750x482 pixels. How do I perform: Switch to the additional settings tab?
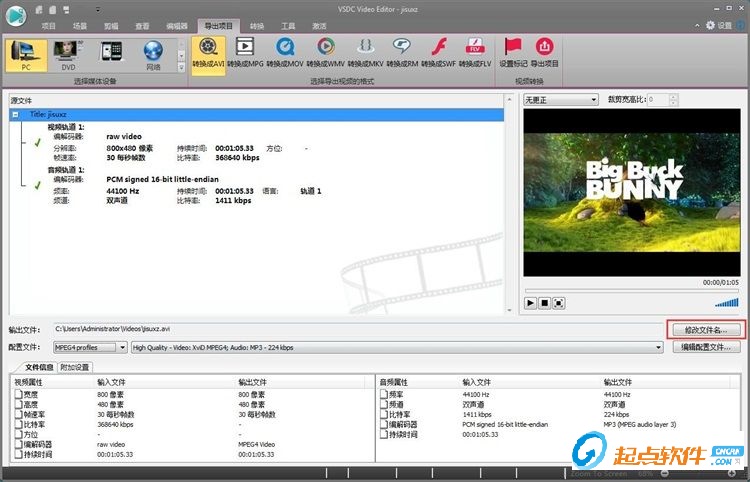click(x=75, y=367)
